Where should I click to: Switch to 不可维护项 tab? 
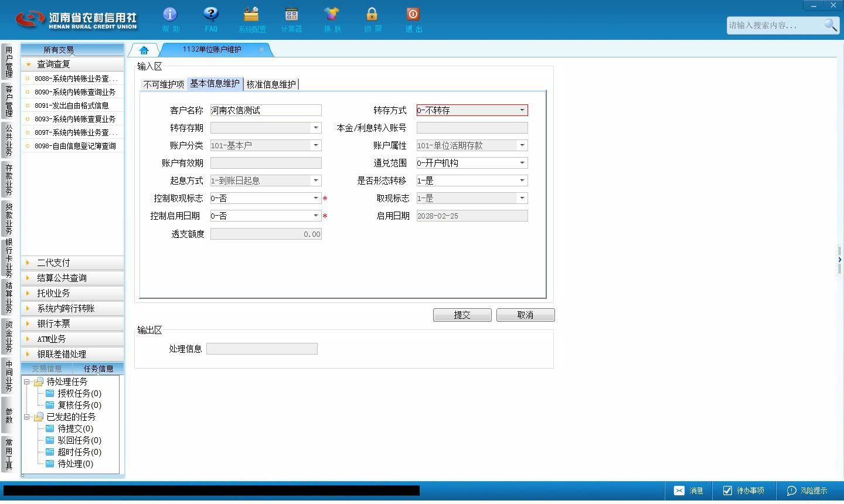164,84
